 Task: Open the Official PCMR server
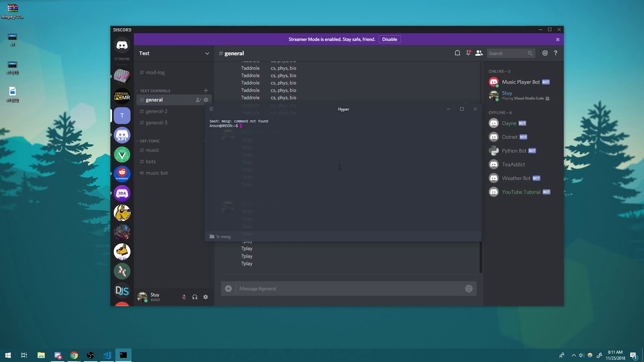tap(122, 96)
